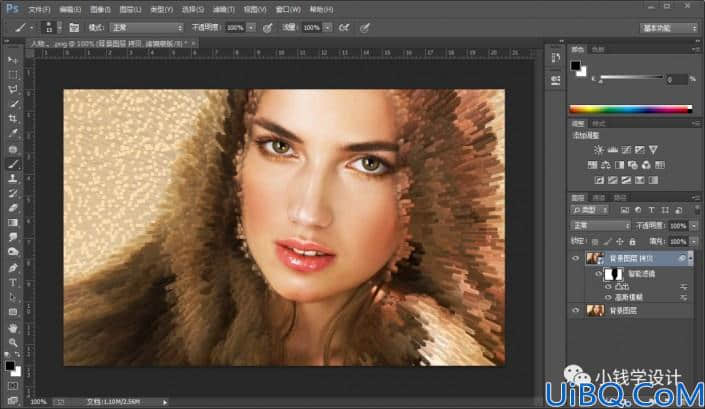Viewport: 705px width, 409px height.
Task: Open the layer opacity value arrow
Action: point(694,226)
